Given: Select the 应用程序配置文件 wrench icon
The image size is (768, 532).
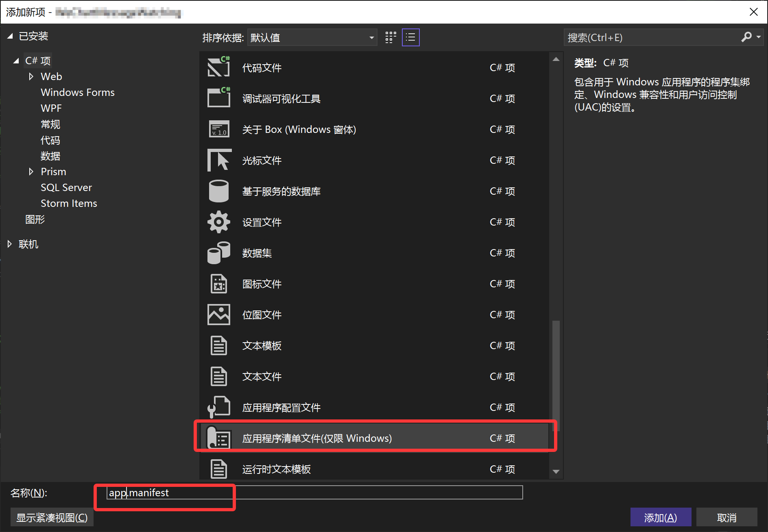Looking at the screenshot, I should (x=219, y=407).
